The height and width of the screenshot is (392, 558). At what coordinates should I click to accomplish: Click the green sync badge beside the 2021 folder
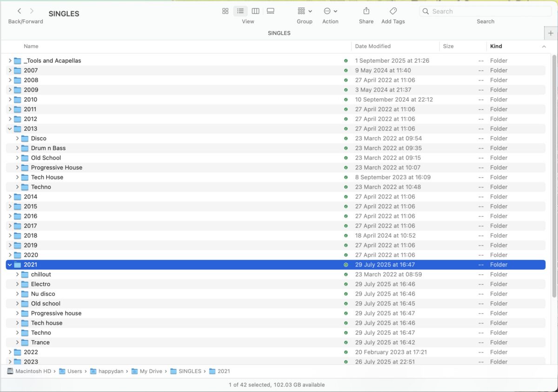pyautogui.click(x=345, y=265)
